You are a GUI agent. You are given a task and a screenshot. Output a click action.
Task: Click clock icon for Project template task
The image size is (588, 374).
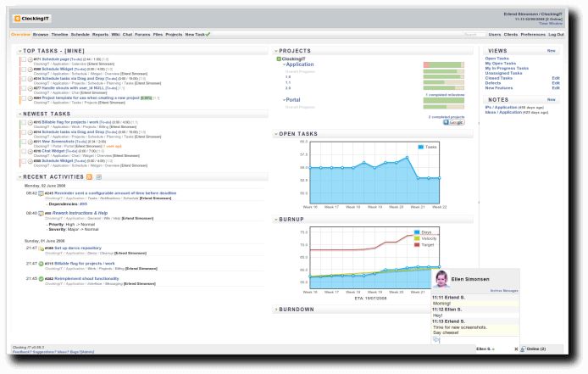[30, 98]
